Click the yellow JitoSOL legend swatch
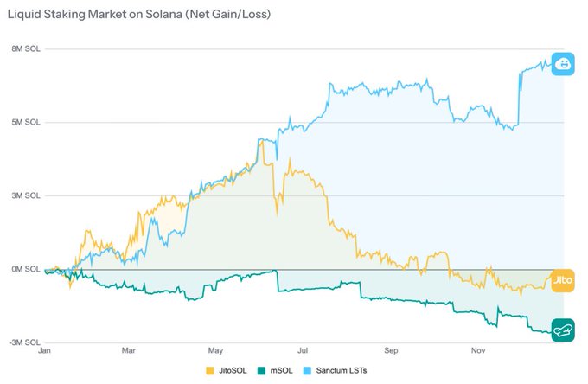The height and width of the screenshot is (384, 588). click(x=209, y=371)
